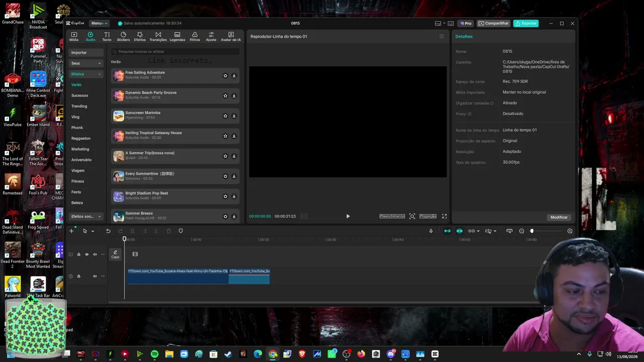Screen dimensions: 644x362
Task: Click the Compartilhar button
Action: (494, 23)
